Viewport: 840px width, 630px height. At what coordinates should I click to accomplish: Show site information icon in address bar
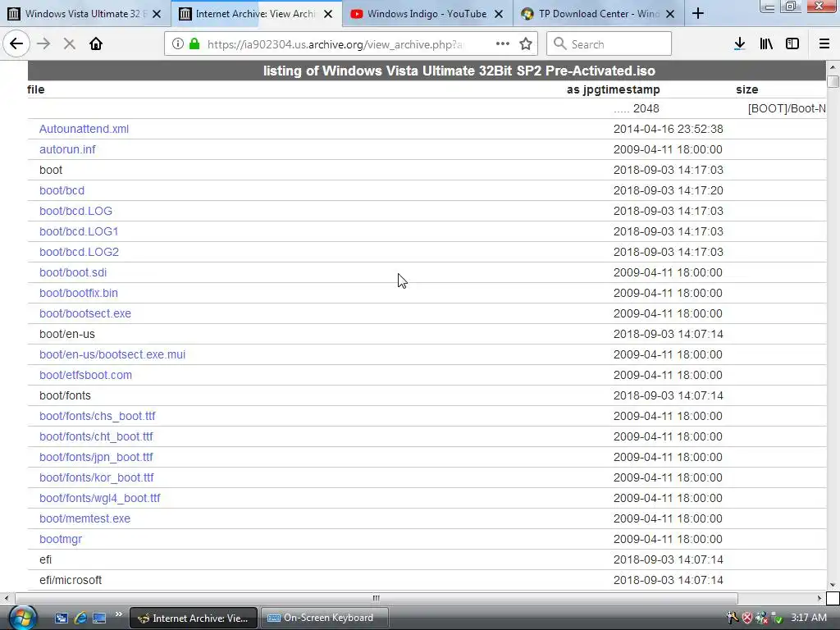click(178, 44)
